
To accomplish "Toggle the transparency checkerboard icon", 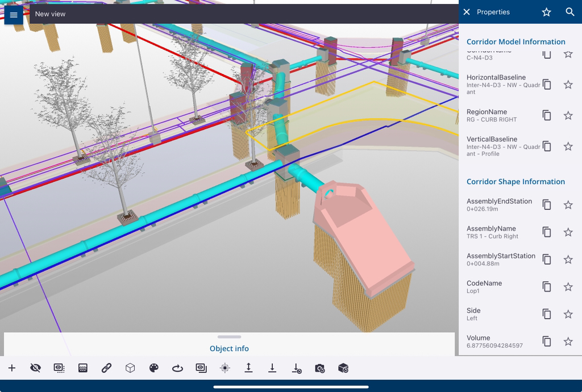I will coord(83,368).
